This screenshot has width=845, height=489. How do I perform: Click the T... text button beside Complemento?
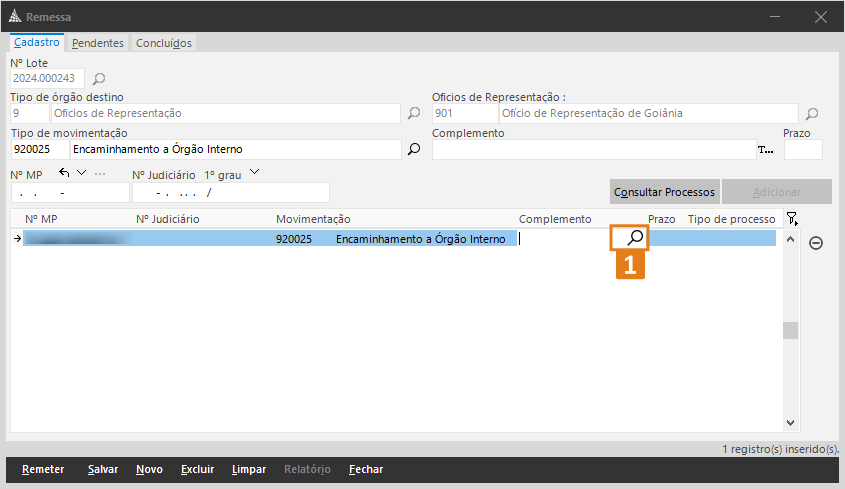coord(766,150)
